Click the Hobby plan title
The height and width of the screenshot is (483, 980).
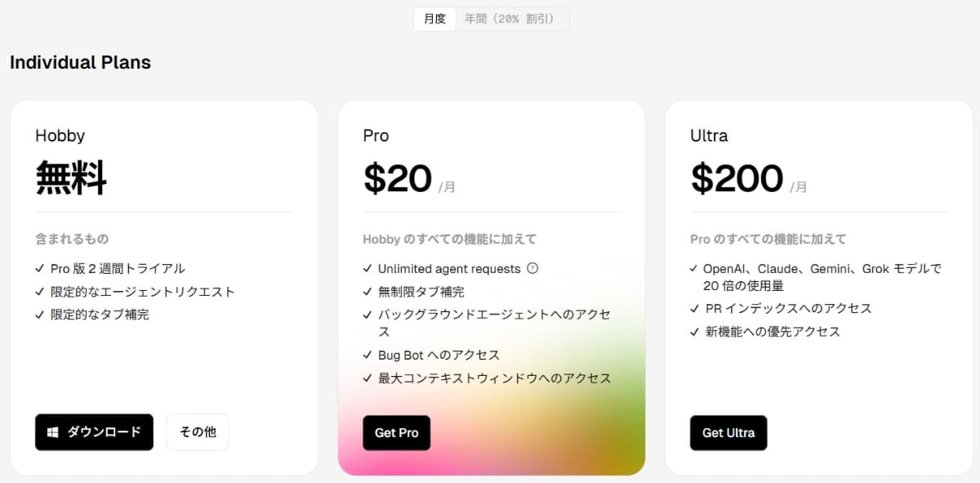click(x=60, y=136)
